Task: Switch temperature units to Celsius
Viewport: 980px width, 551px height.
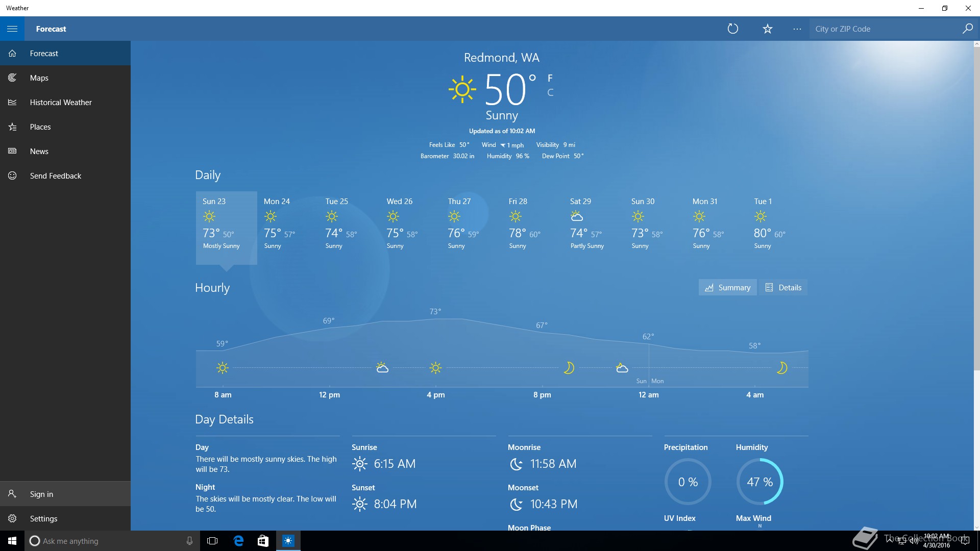Action: (550, 92)
